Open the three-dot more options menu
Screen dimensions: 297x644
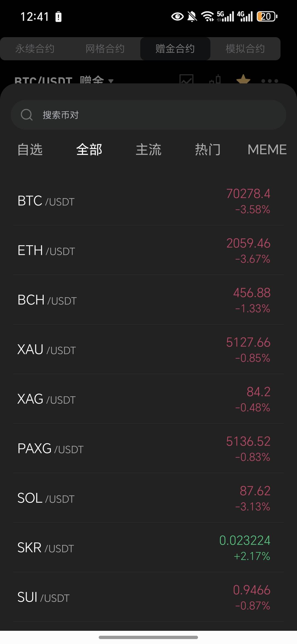point(269,81)
